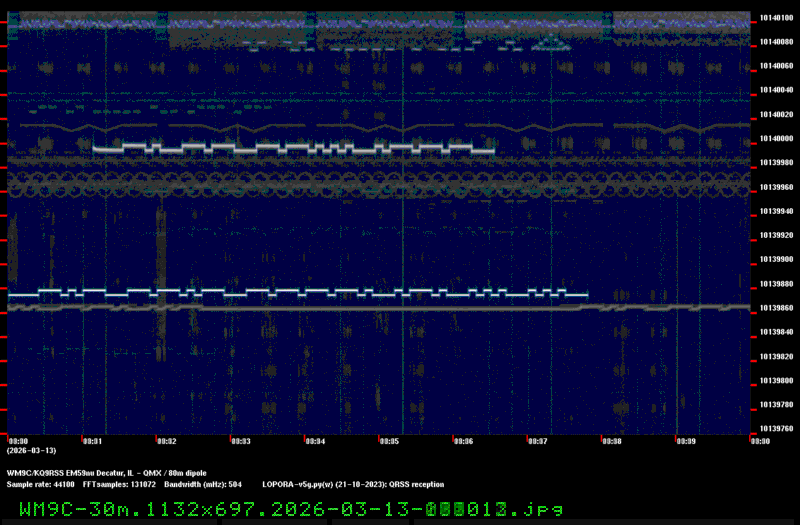800x525 pixels.
Task: Select the 00:05 time axis marker
Action: pos(389,441)
